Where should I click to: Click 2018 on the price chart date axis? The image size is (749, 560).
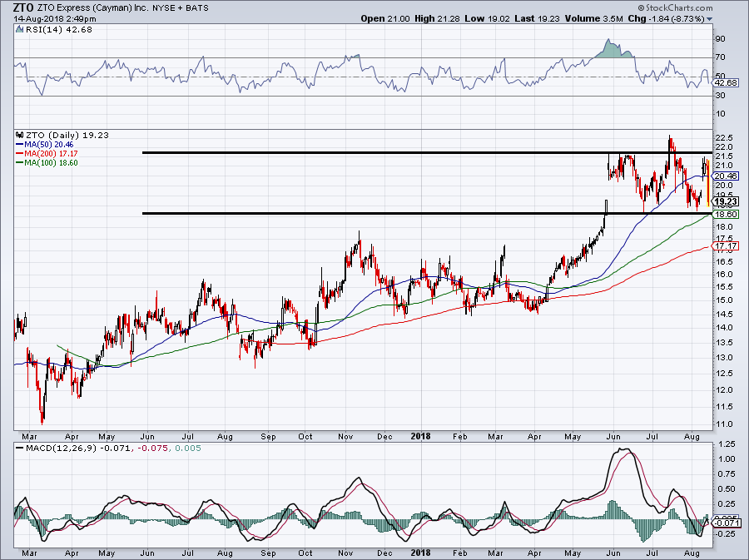[421, 436]
